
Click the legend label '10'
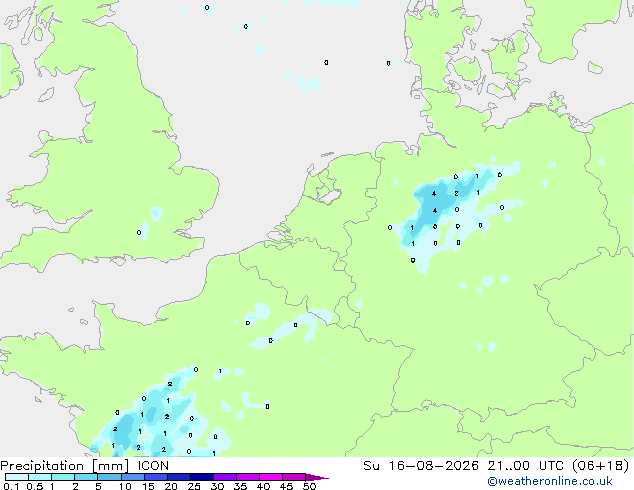point(125,486)
